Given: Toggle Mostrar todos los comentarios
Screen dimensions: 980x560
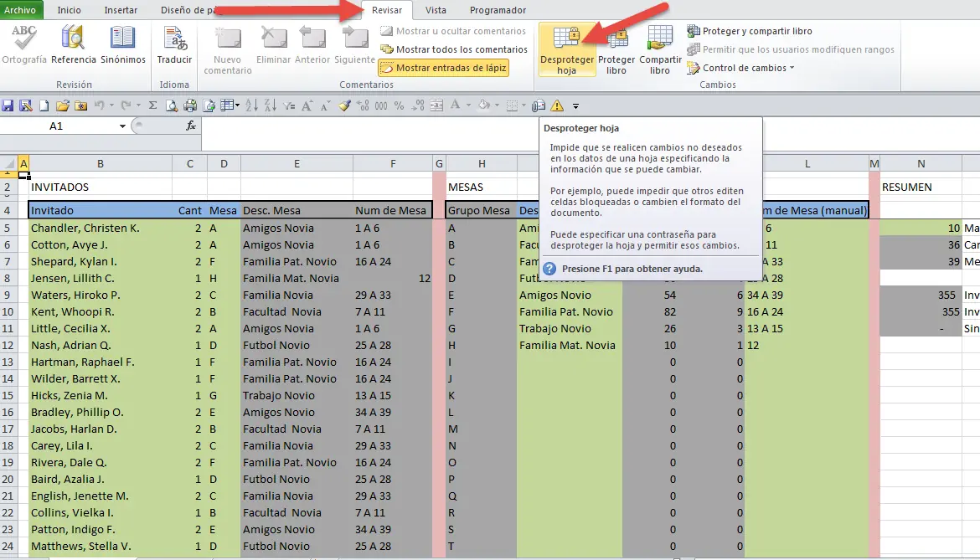Looking at the screenshot, I should click(454, 49).
